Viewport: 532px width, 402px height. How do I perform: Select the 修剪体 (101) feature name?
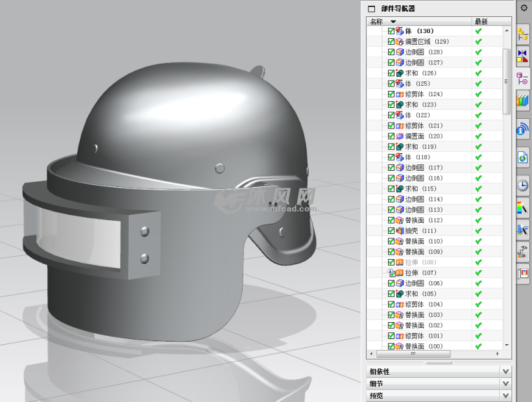click(424, 336)
